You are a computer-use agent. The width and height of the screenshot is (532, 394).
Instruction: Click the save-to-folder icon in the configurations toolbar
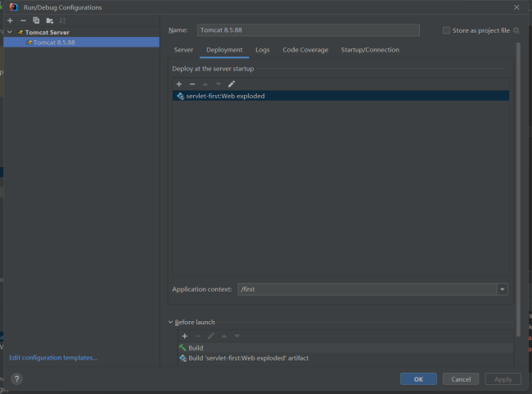click(49, 20)
